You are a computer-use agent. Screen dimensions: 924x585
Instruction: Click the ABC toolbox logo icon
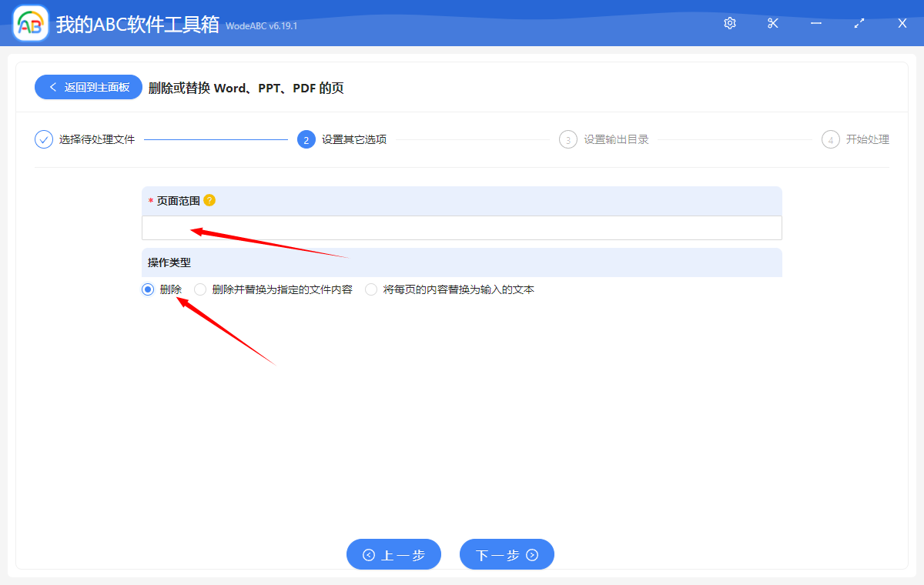(x=30, y=23)
